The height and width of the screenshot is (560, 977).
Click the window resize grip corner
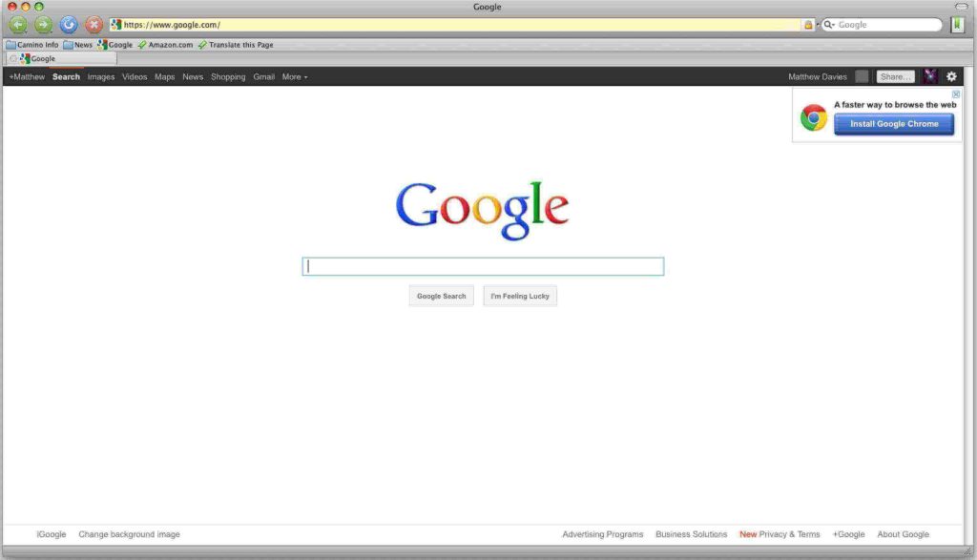tap(968, 551)
